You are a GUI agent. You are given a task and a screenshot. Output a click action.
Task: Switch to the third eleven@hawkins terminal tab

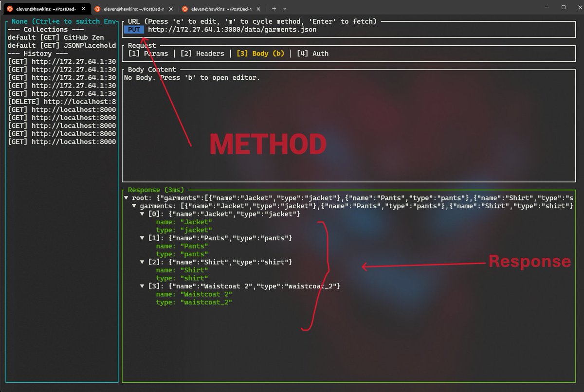coord(221,8)
